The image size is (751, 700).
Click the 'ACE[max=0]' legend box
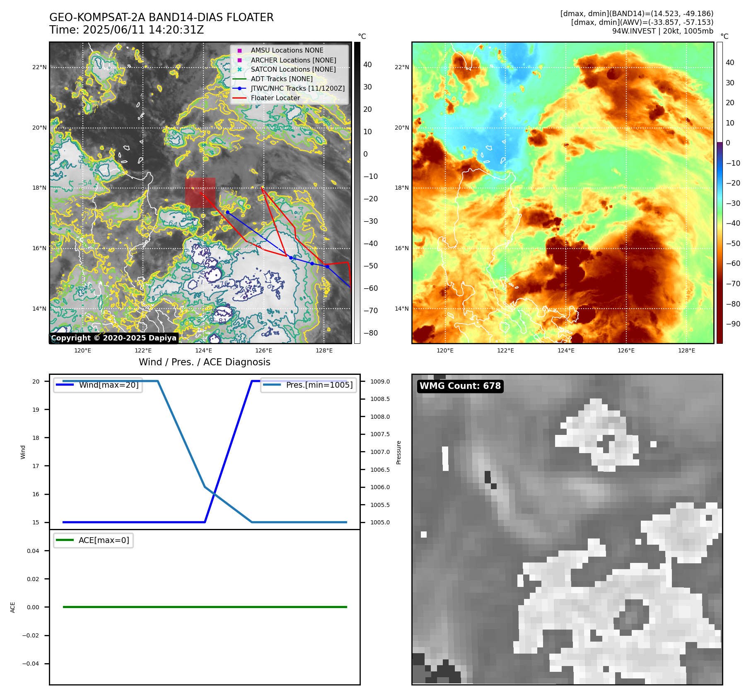point(93,540)
